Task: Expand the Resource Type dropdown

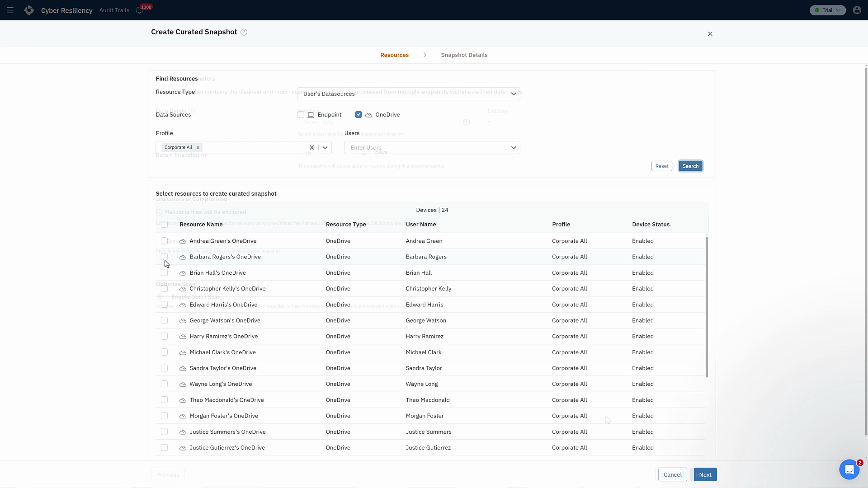Action: (408, 94)
